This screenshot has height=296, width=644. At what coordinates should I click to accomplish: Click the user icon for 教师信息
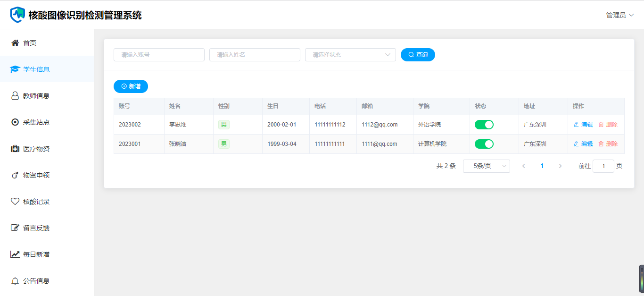pyautogui.click(x=15, y=96)
